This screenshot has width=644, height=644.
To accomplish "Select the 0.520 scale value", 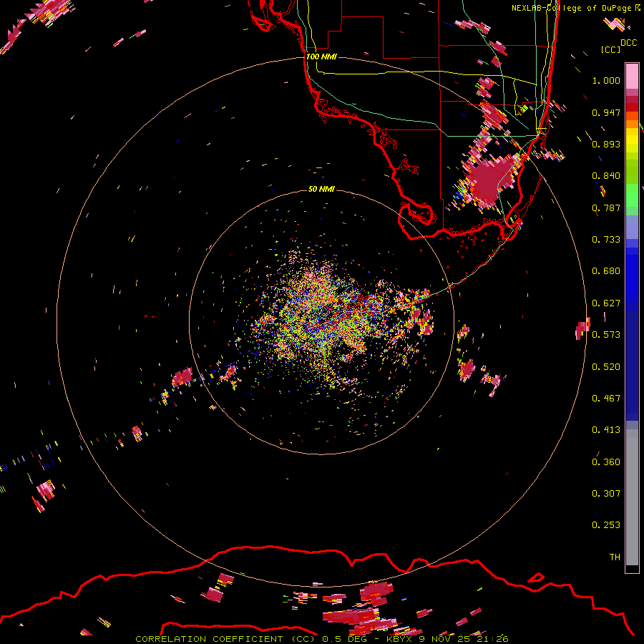I will 606,367.
